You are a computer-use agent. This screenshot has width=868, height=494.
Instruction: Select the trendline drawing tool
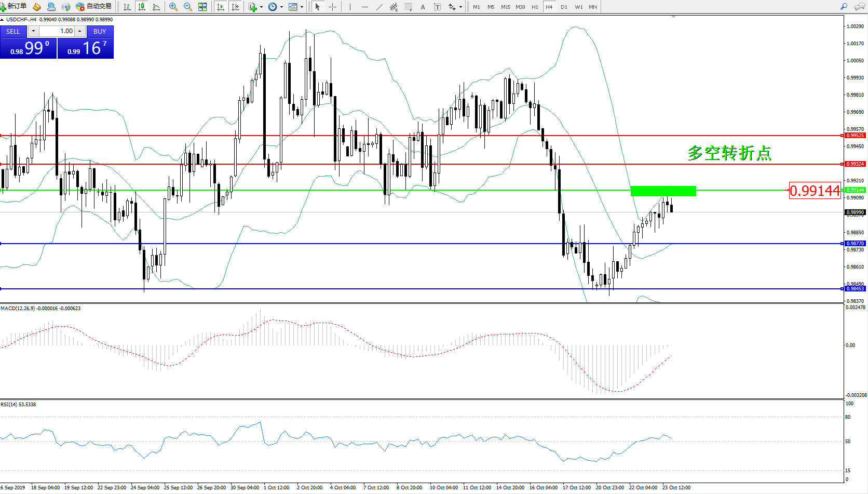tap(379, 7)
